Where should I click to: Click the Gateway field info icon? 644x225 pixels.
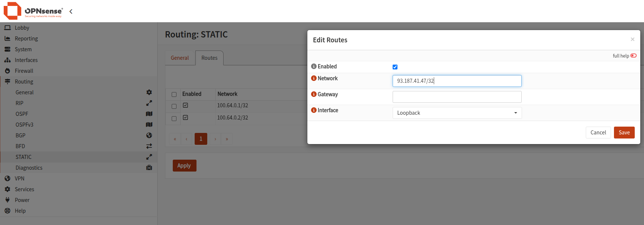314,94
